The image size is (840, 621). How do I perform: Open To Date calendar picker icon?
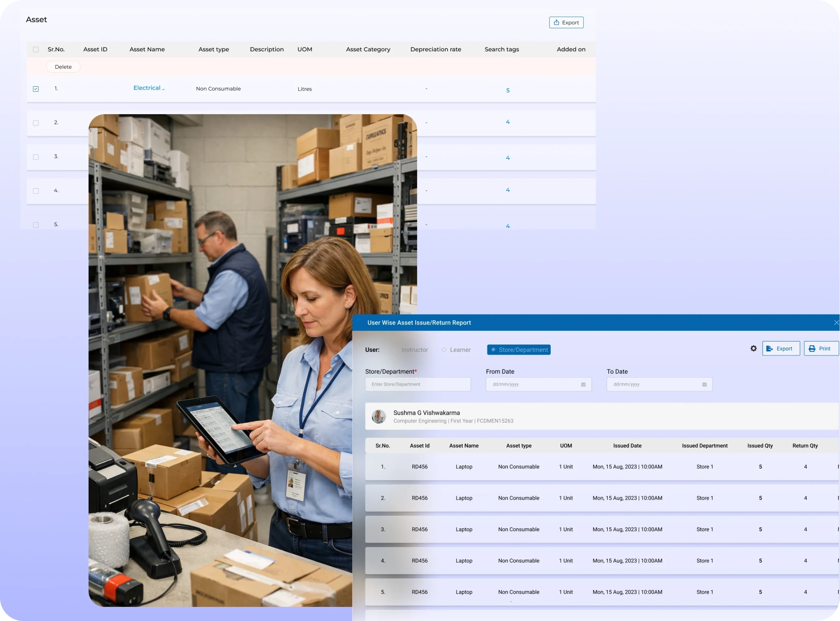704,384
